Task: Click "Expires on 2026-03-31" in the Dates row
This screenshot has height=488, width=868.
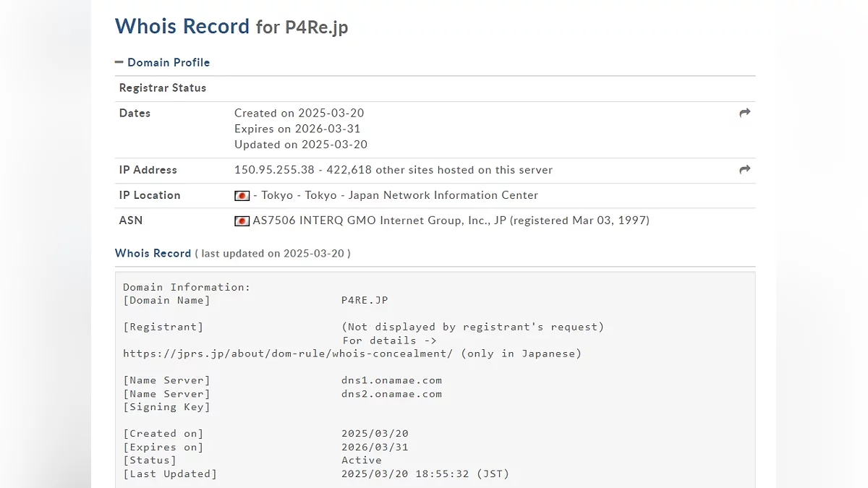Action: pyautogui.click(x=297, y=129)
